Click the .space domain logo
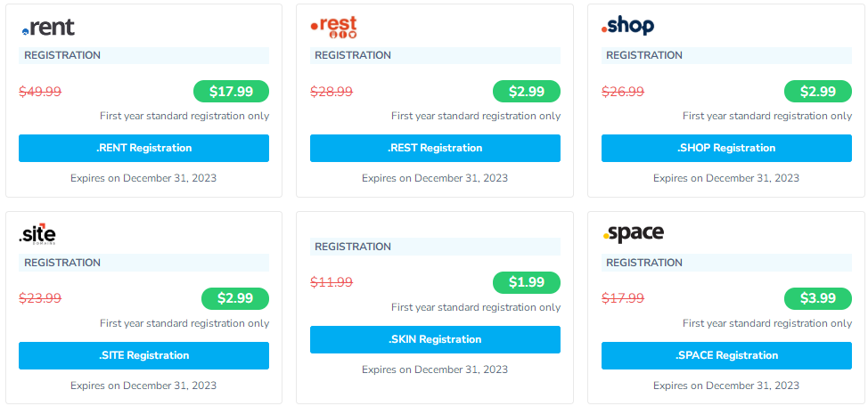The width and height of the screenshot is (868, 406). click(634, 234)
